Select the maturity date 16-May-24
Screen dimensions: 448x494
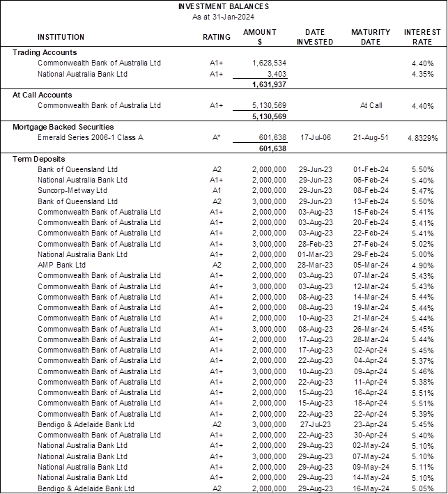(371, 488)
